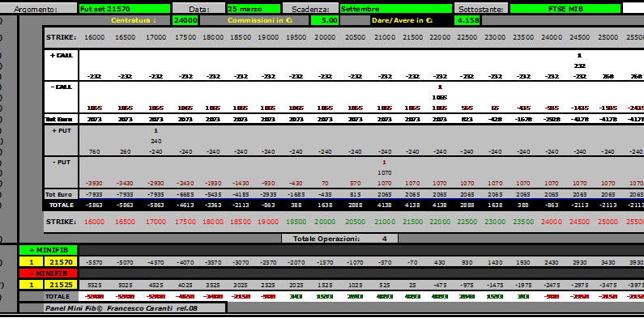Image resolution: width=644 pixels, height=322 pixels.
Task: Select the - MINIFIB price cell 21525
Action: (x=61, y=284)
